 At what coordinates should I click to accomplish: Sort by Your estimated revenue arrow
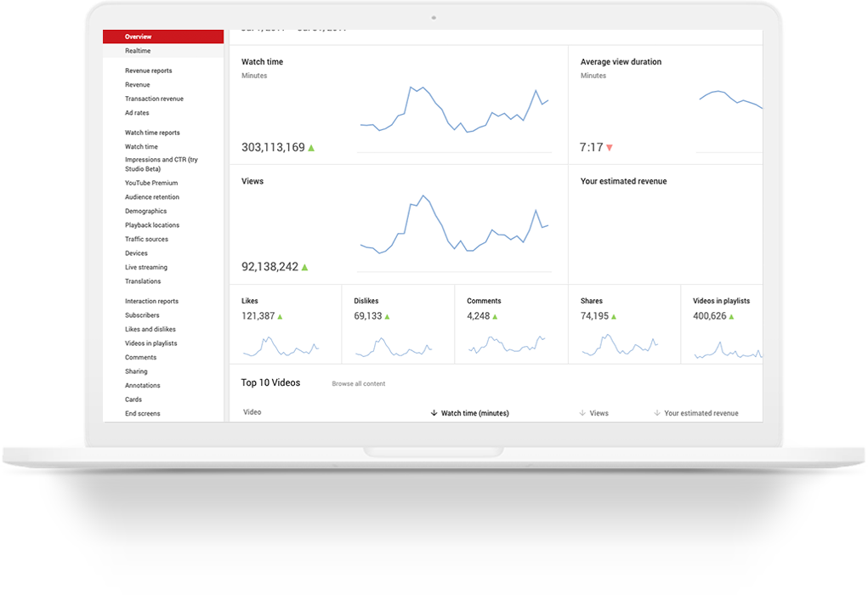click(x=657, y=413)
